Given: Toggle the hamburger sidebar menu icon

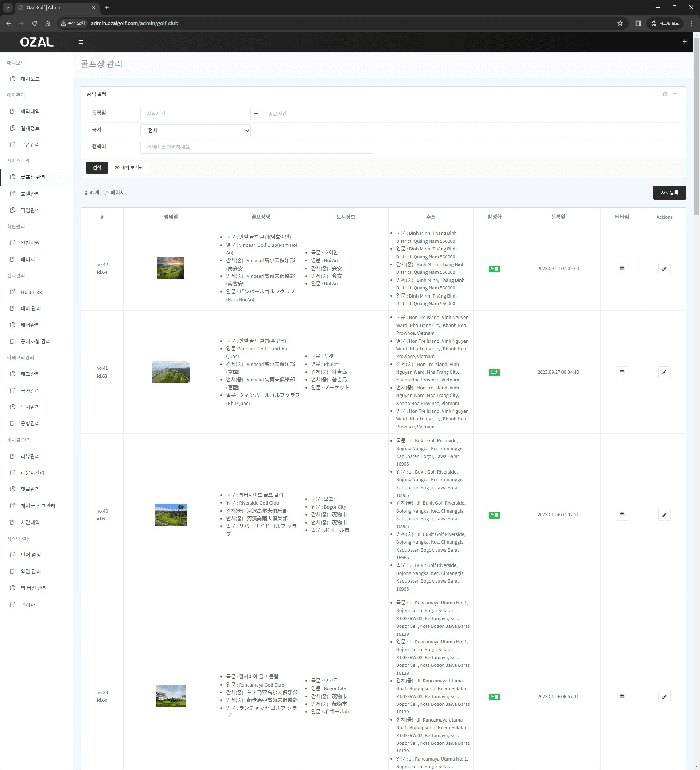Looking at the screenshot, I should pos(81,42).
